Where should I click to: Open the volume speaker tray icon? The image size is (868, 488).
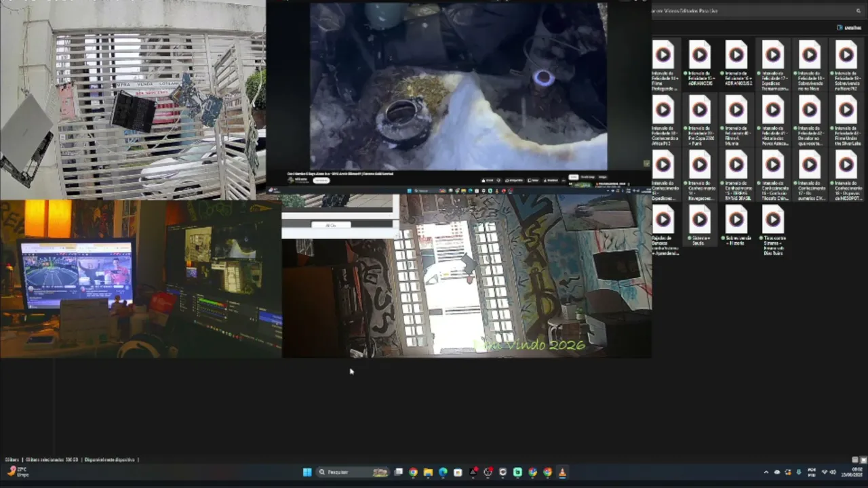pyautogui.click(x=833, y=472)
